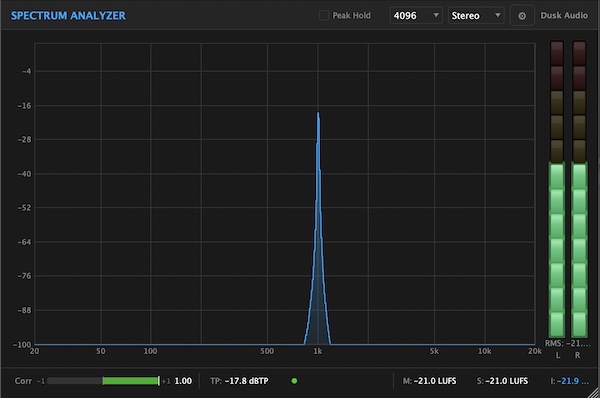Open the Stereo channel mode dropdown

[x=476, y=15]
